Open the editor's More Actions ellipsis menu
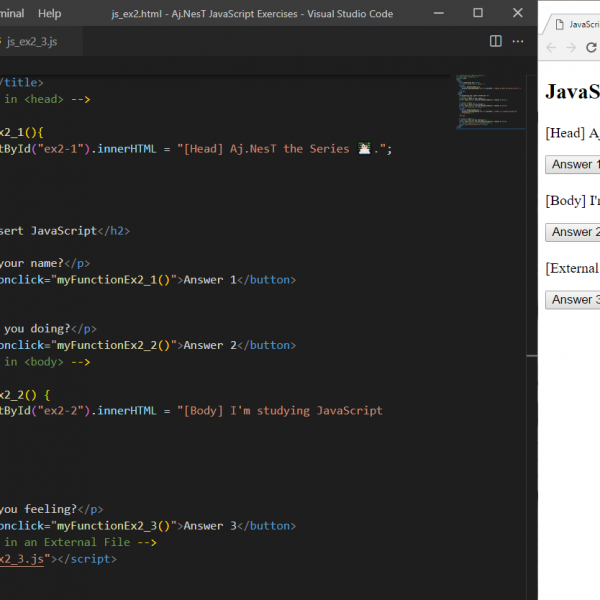This screenshot has width=600, height=600. [518, 41]
